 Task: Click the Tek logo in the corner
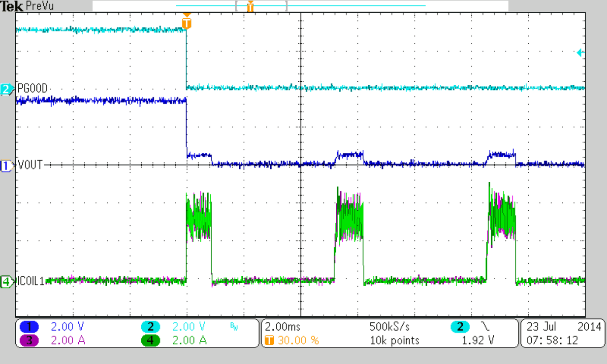(x=12, y=6)
